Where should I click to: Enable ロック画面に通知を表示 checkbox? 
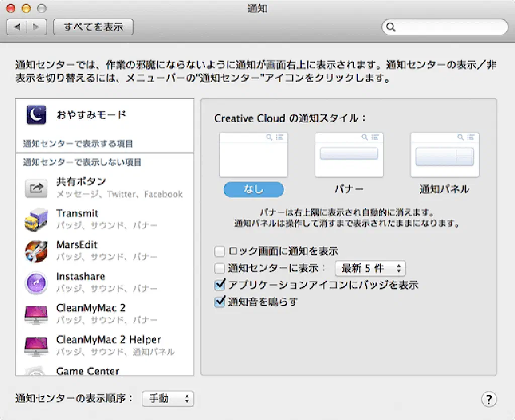[x=219, y=251]
